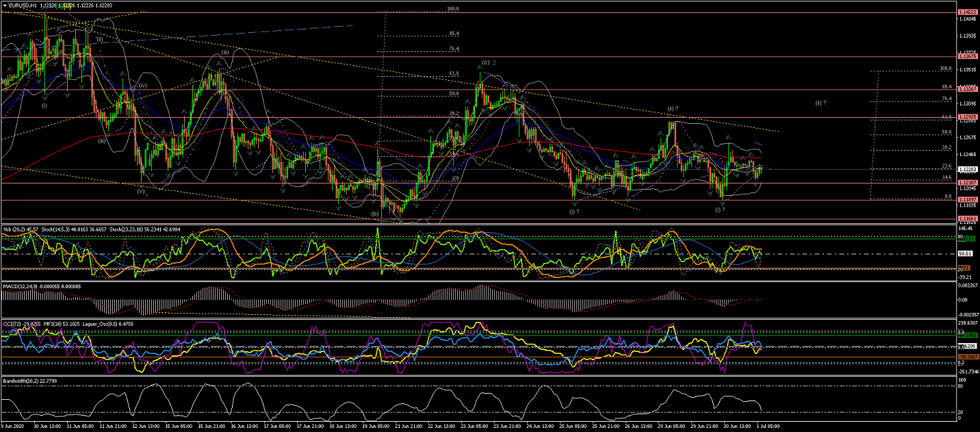
Task: Click the far-right (ii) ? projection label
Action: pyautogui.click(x=820, y=103)
